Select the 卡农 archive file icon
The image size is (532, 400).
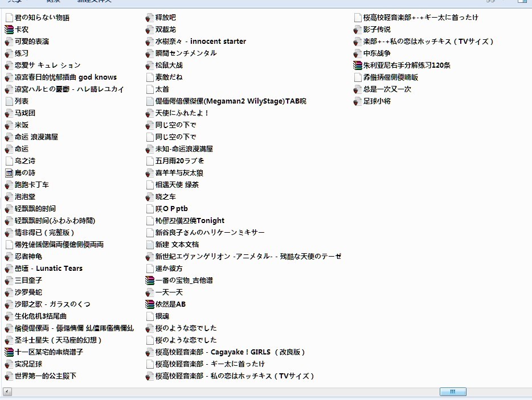point(9,30)
